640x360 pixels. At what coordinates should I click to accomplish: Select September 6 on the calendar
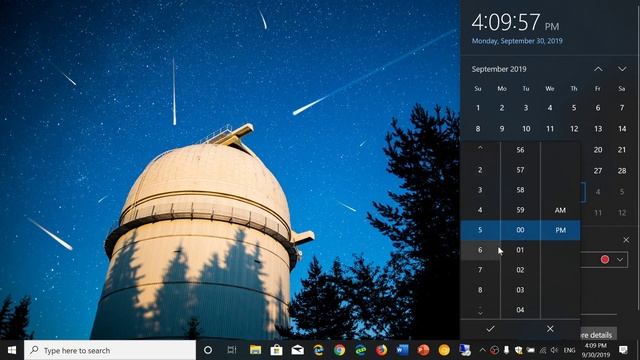(x=598, y=108)
